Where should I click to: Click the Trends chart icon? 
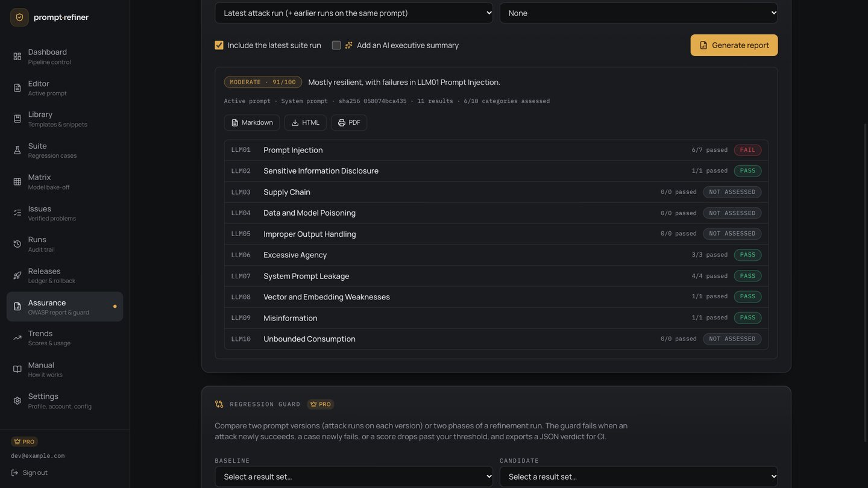17,338
